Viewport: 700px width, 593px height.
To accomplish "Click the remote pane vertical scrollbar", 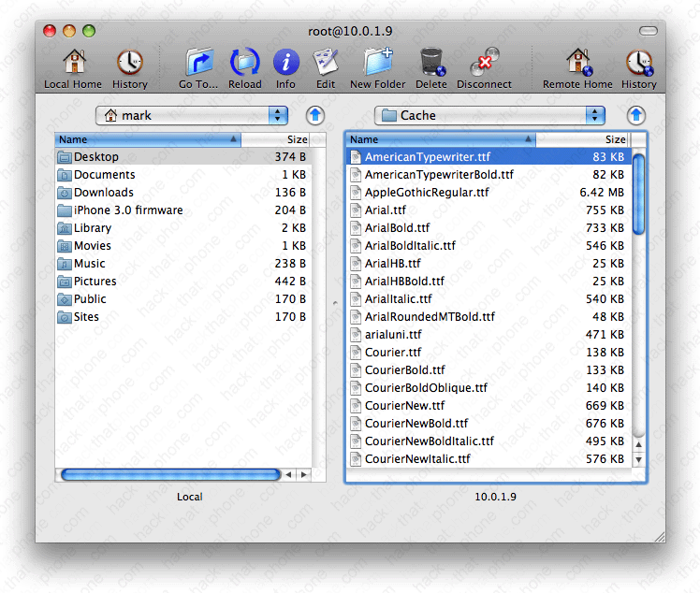I will tap(639, 195).
